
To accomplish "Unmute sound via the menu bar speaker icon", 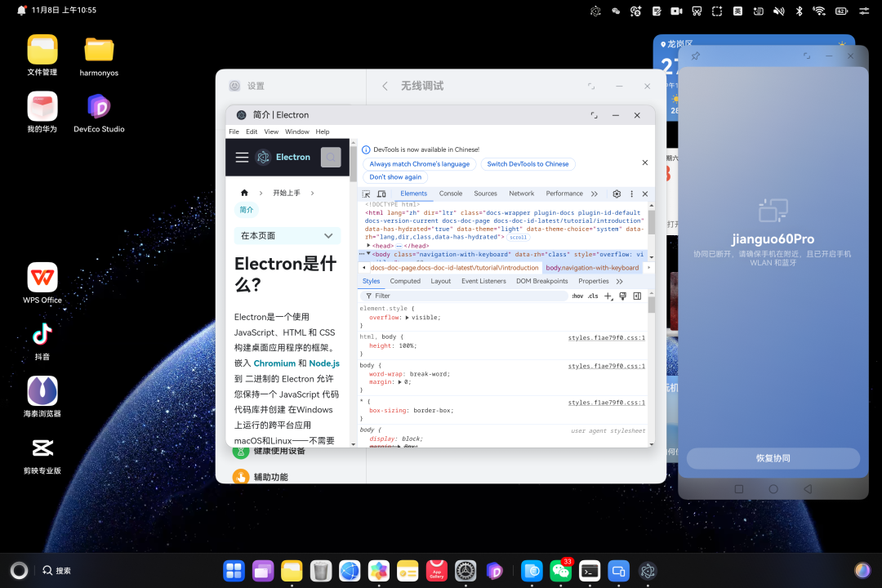I will (779, 11).
